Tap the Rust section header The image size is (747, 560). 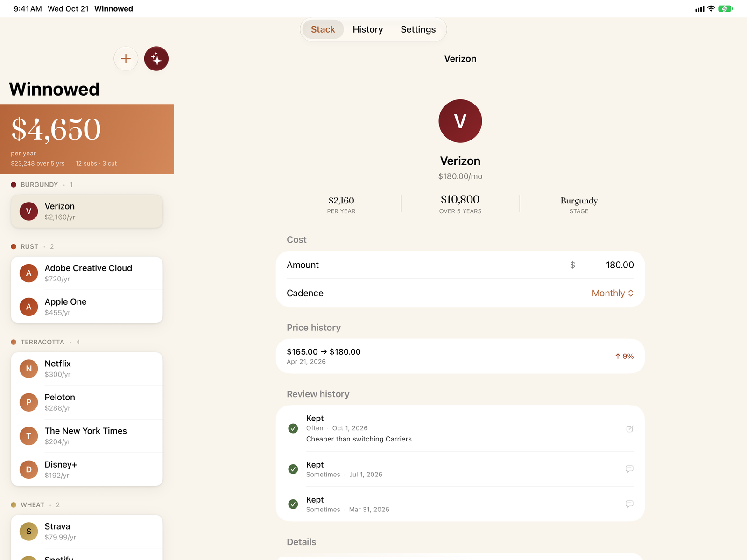point(32,246)
